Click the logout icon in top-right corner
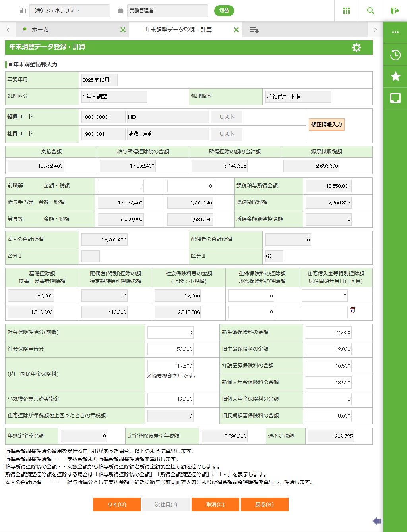 [x=395, y=11]
